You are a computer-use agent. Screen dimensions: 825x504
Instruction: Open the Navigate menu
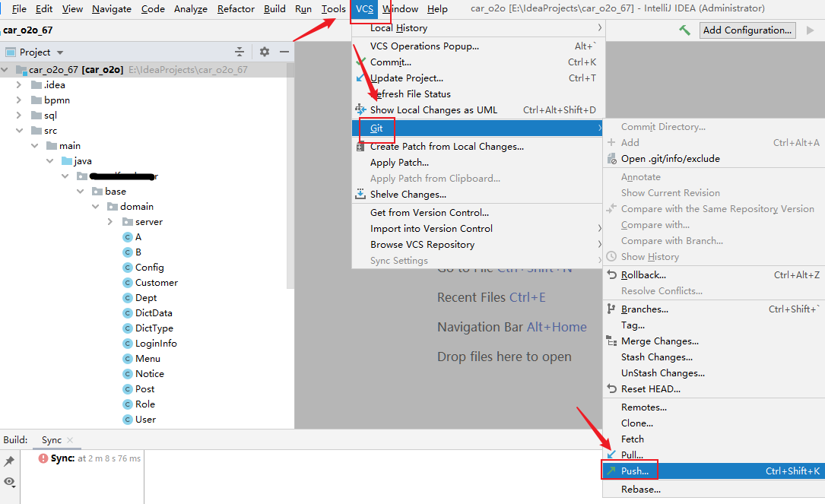(x=112, y=9)
